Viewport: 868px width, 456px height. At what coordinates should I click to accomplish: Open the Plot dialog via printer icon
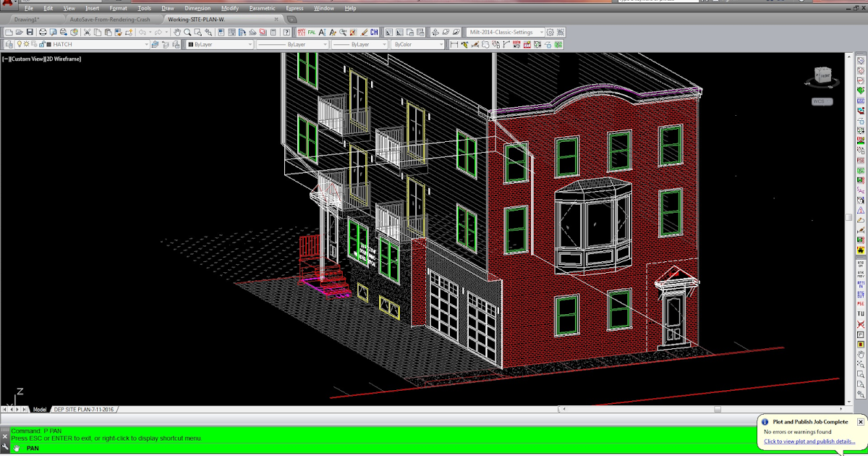[x=43, y=32]
